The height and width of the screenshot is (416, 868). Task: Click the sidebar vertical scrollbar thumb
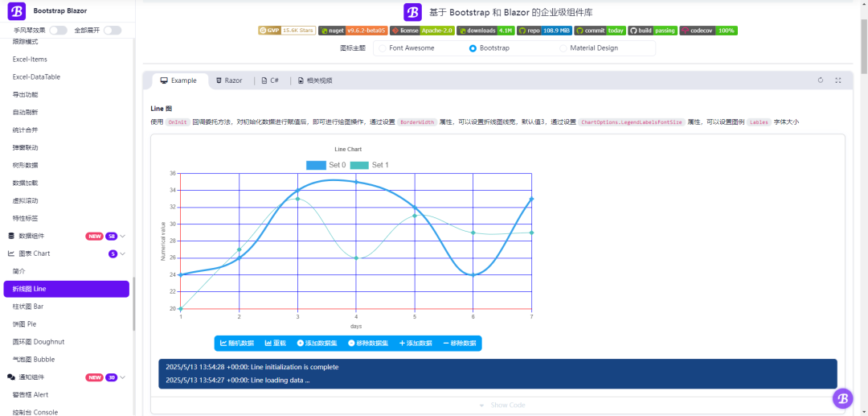point(133,304)
